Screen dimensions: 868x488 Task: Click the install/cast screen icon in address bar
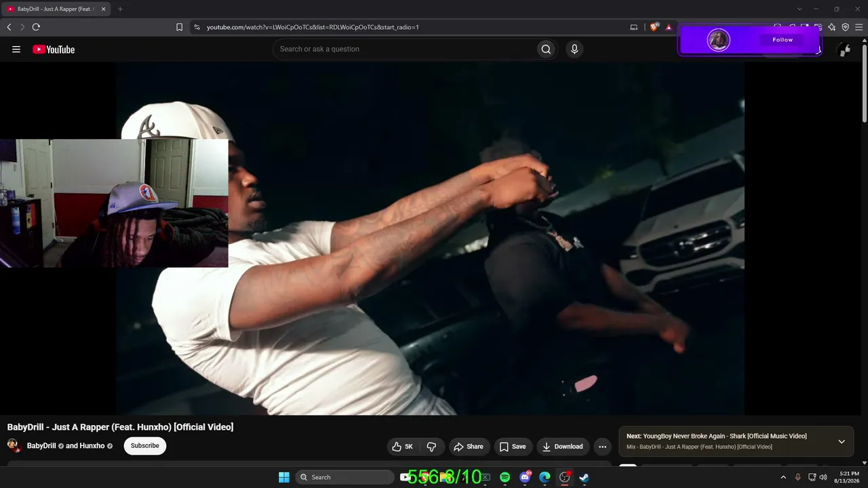click(x=634, y=27)
